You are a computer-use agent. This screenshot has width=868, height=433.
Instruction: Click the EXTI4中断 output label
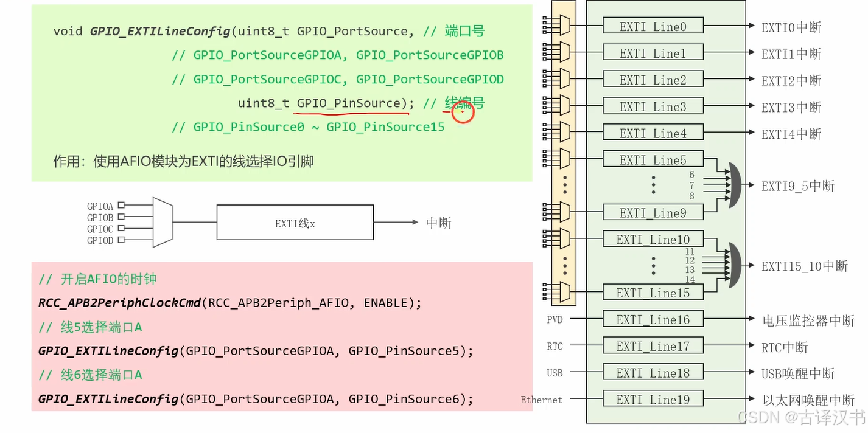click(791, 134)
